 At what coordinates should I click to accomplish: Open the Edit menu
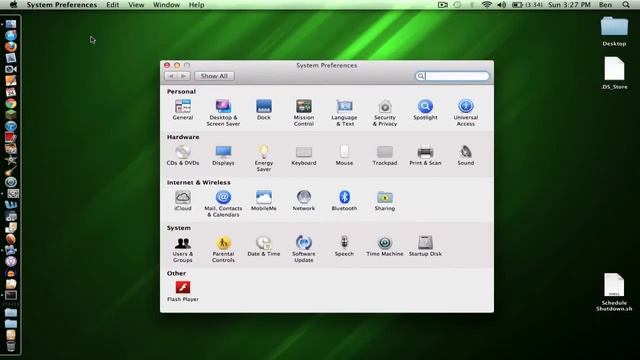112,5
